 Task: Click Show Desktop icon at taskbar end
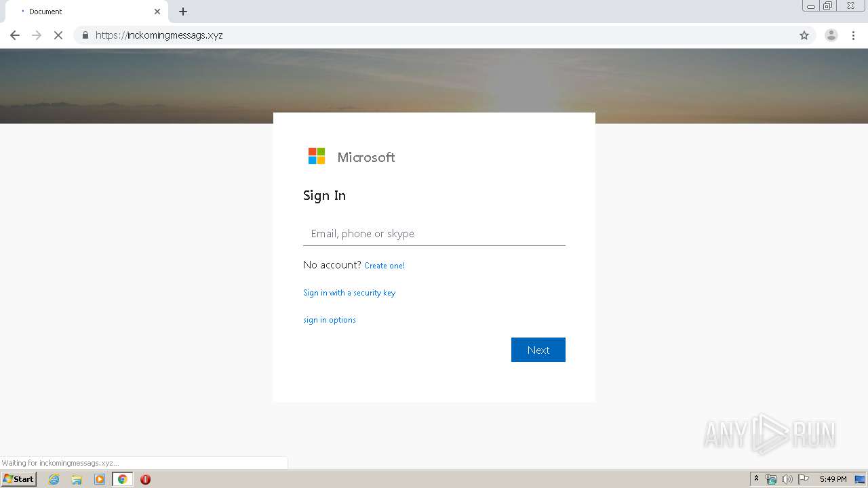pyautogui.click(x=861, y=479)
